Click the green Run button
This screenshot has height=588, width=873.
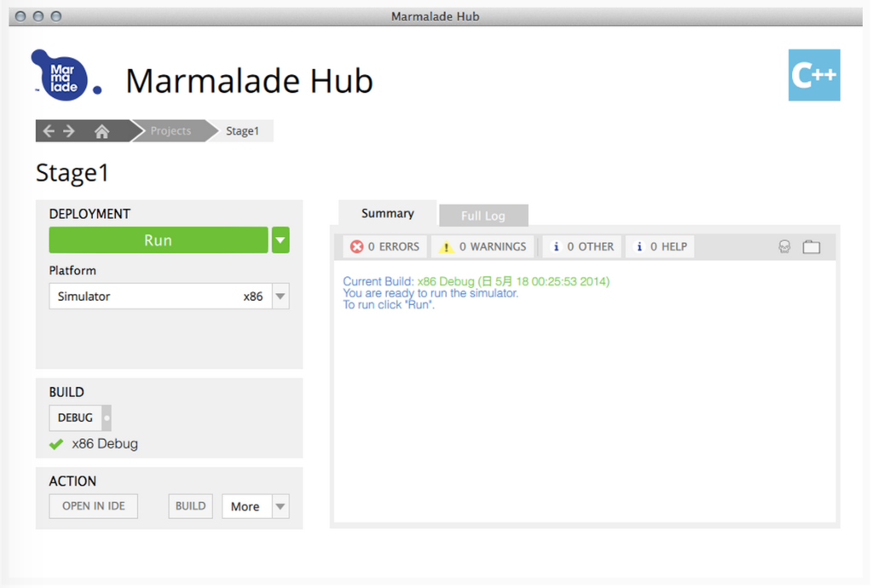pos(158,240)
